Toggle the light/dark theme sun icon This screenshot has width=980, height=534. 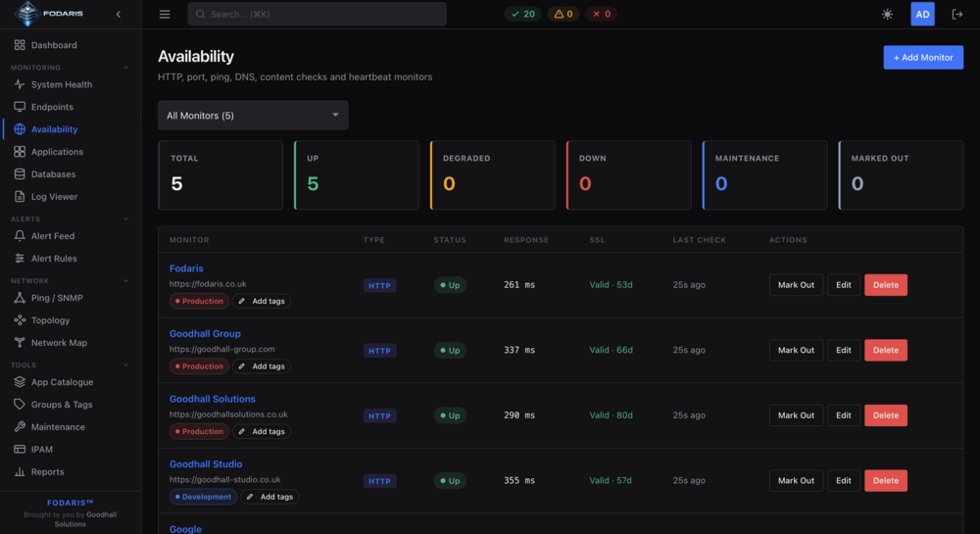(x=887, y=15)
